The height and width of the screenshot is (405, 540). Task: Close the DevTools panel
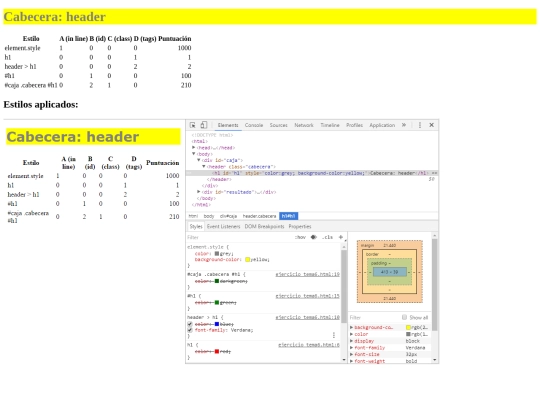[431, 125]
